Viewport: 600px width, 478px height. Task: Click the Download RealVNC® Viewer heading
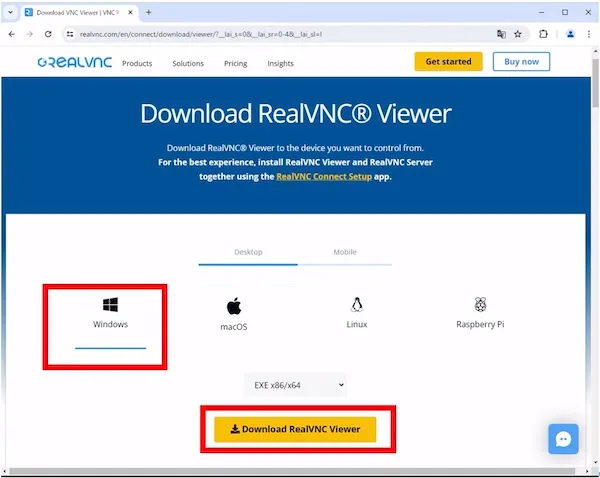(x=296, y=114)
